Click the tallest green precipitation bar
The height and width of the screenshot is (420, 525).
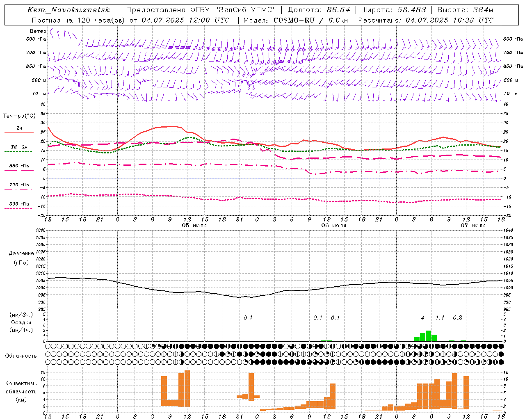coord(429,336)
